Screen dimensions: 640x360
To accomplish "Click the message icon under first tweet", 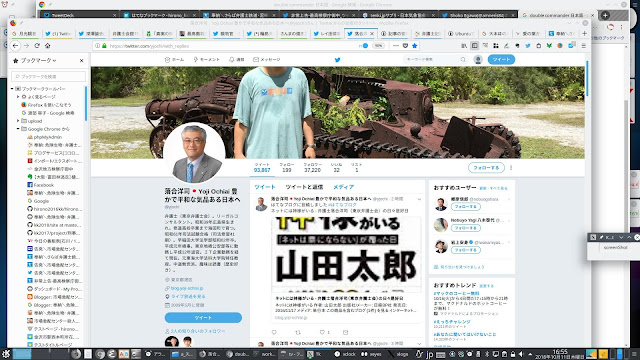I will coord(345,332).
